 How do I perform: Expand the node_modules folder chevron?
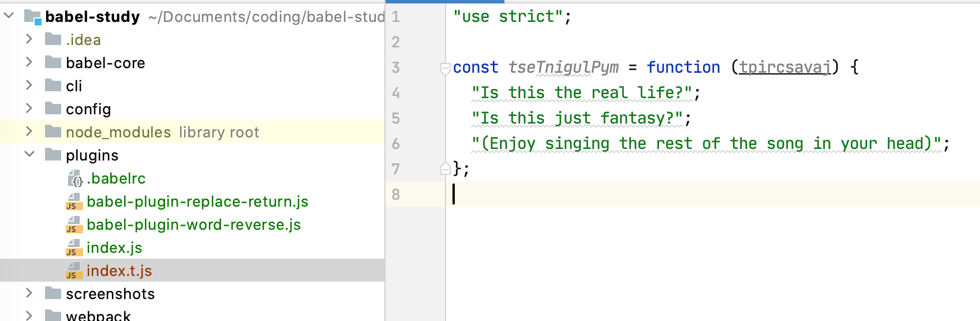(x=29, y=131)
